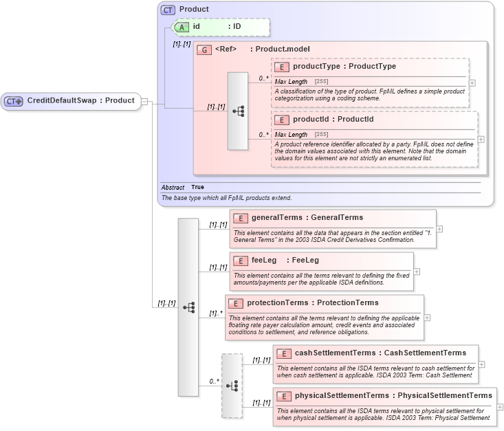This screenshot has width=504, height=431.
Task: Click the 'Product' complex type title
Action: tap(194, 10)
